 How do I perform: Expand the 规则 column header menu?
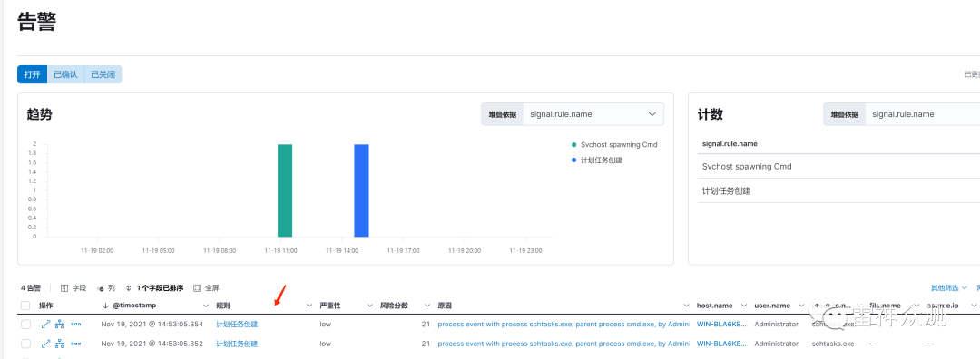(309, 306)
